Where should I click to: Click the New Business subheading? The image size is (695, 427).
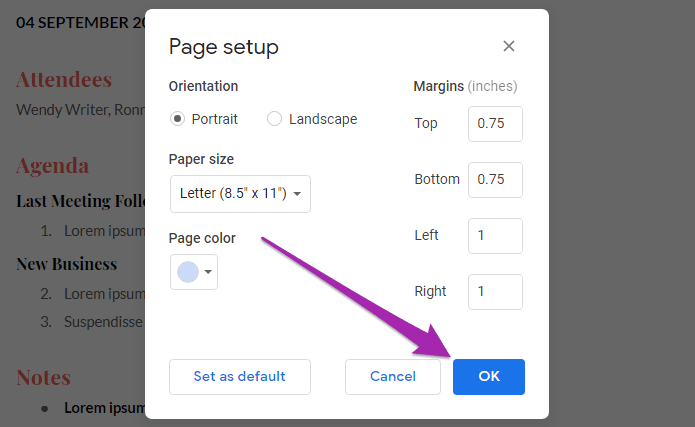(x=67, y=264)
